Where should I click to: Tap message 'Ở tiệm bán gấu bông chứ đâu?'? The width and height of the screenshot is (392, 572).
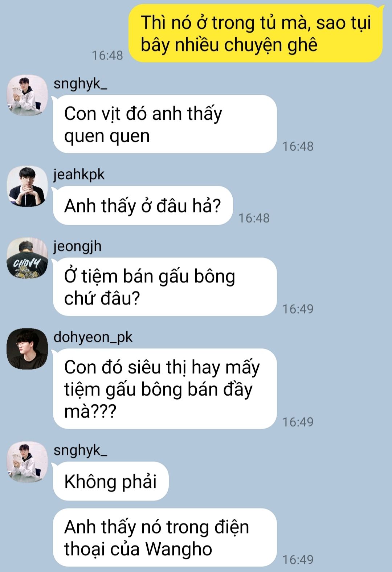click(x=165, y=287)
